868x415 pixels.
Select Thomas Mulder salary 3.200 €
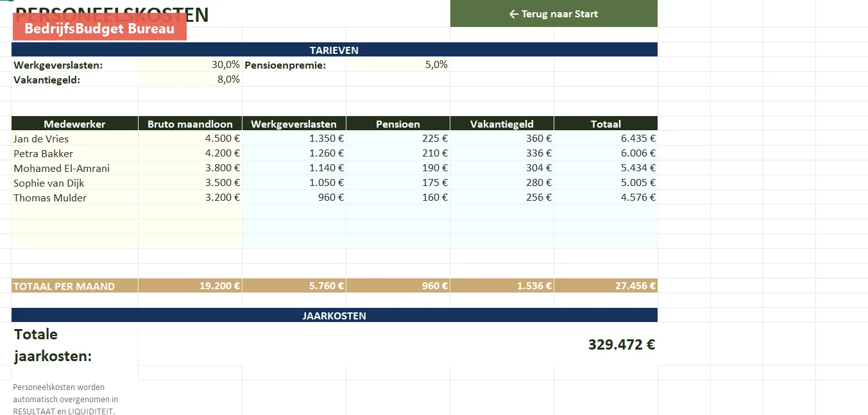click(x=191, y=198)
